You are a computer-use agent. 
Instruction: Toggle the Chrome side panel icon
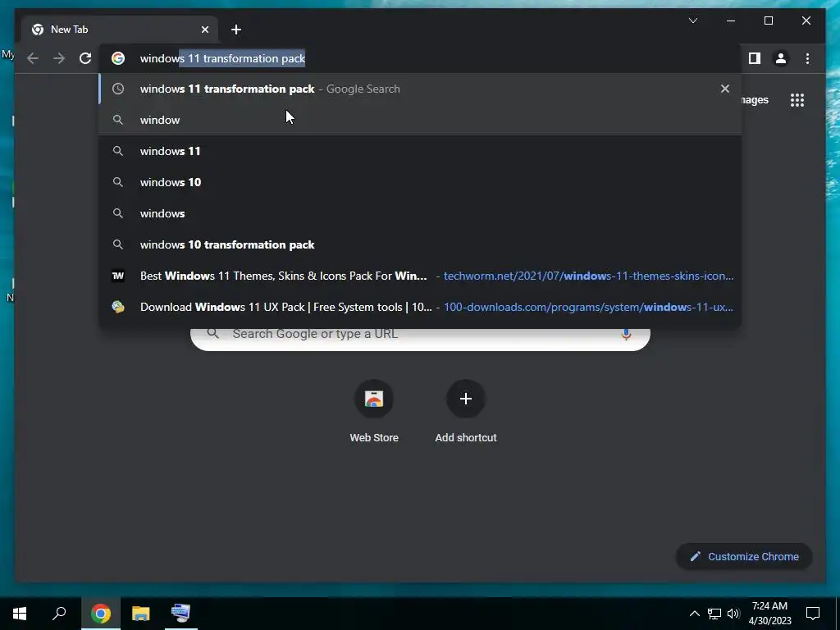point(755,58)
